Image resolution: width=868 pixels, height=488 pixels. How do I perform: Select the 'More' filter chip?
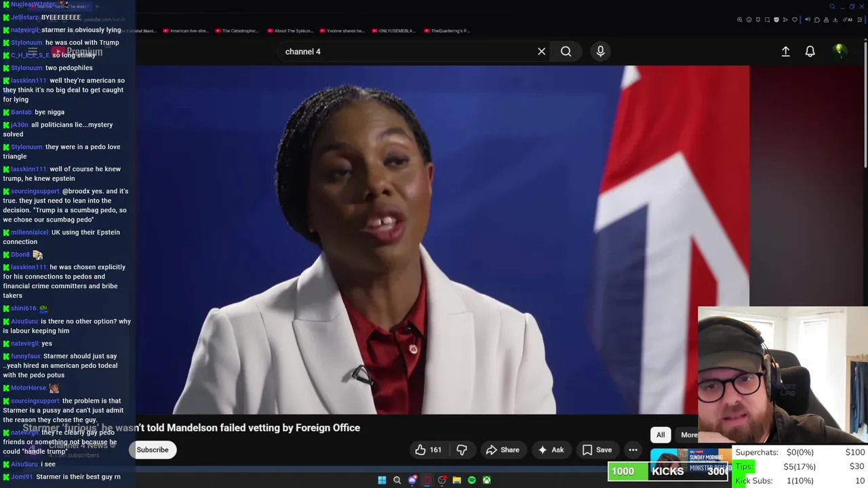pyautogui.click(x=688, y=435)
